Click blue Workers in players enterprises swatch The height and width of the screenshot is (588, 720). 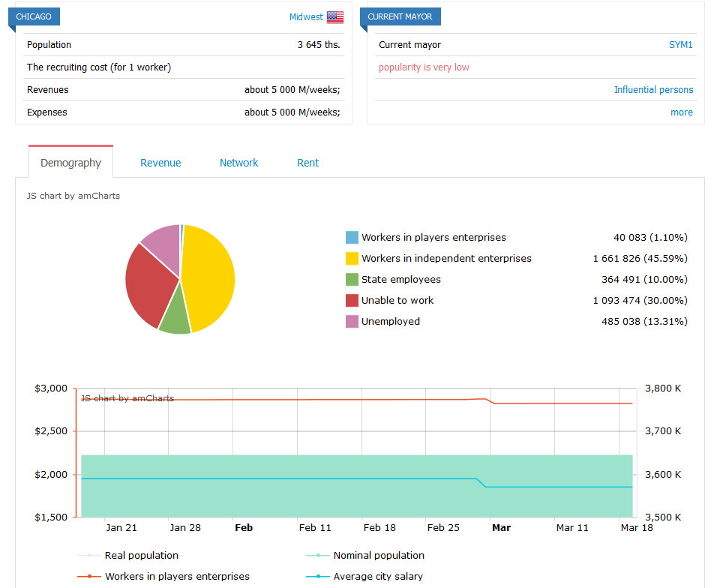(352, 237)
